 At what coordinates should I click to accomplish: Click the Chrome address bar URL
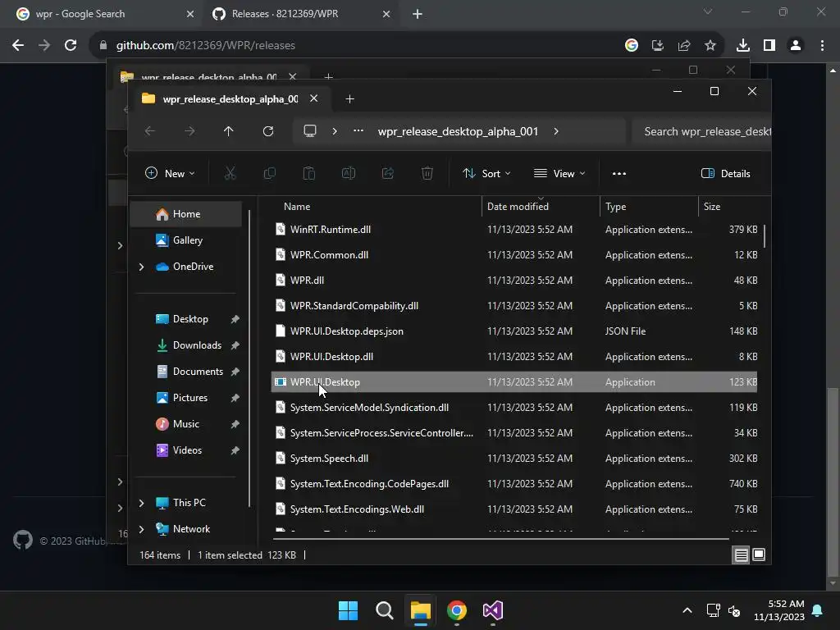[206, 46]
